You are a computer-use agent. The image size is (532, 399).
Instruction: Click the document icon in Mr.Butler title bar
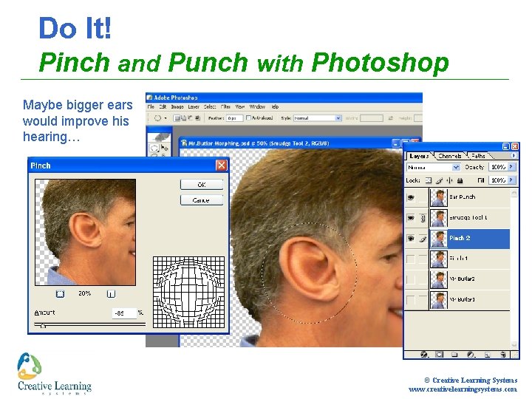[x=184, y=143]
